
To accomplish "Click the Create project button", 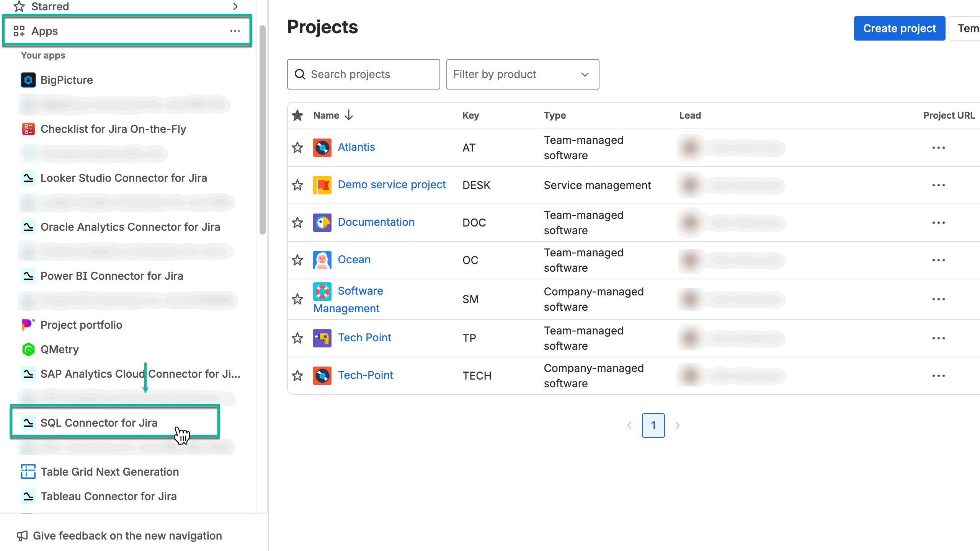I will [900, 28].
